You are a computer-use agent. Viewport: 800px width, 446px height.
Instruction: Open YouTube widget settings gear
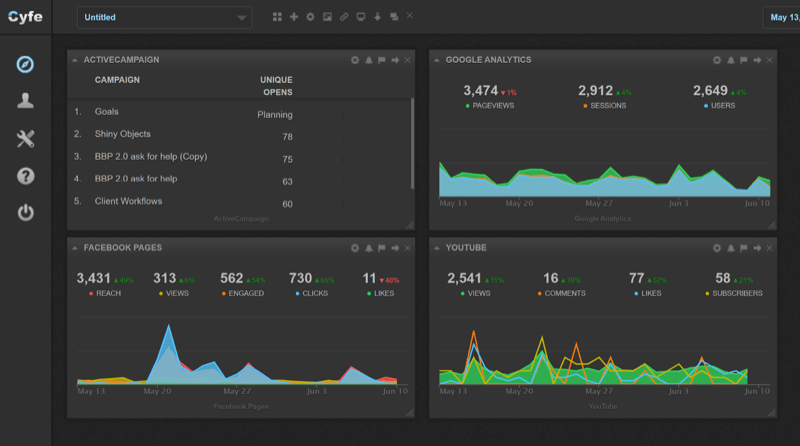(x=717, y=248)
